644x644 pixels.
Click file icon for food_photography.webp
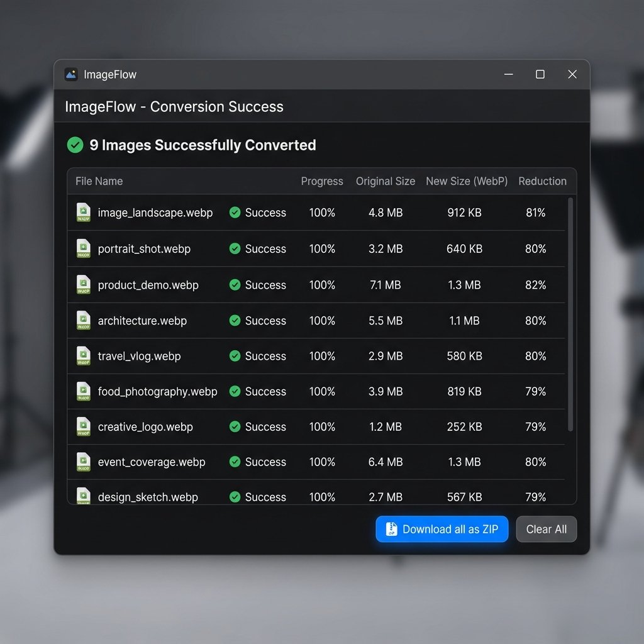tap(84, 391)
